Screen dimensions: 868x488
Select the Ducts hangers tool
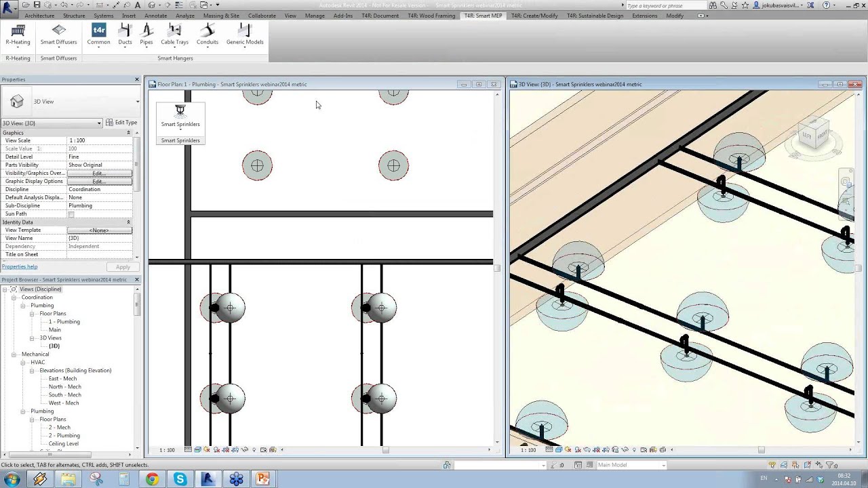tap(125, 35)
